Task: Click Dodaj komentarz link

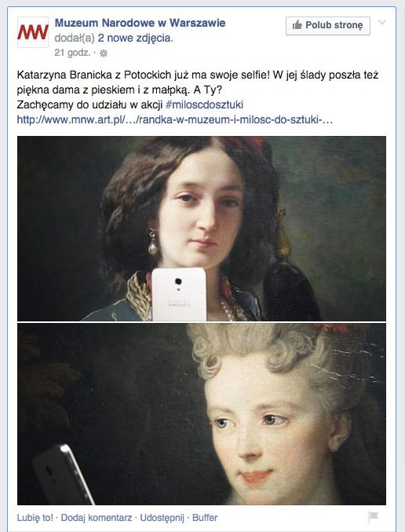Action: click(97, 518)
